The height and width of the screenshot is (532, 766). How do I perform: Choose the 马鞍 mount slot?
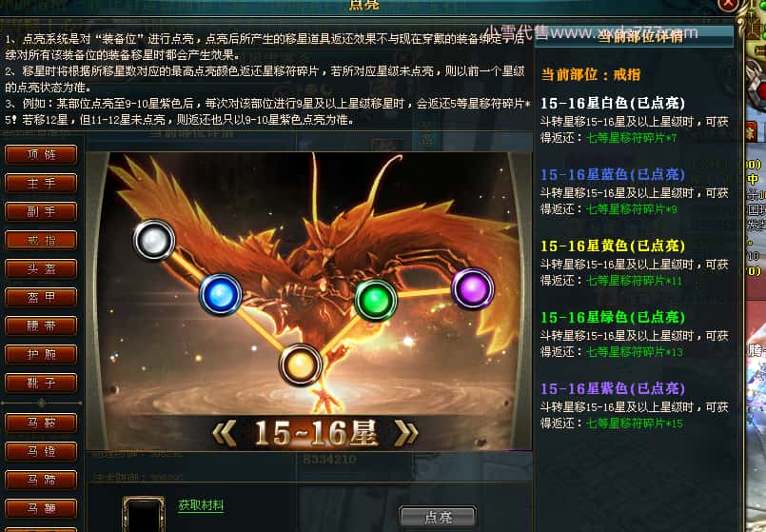pos(41,423)
